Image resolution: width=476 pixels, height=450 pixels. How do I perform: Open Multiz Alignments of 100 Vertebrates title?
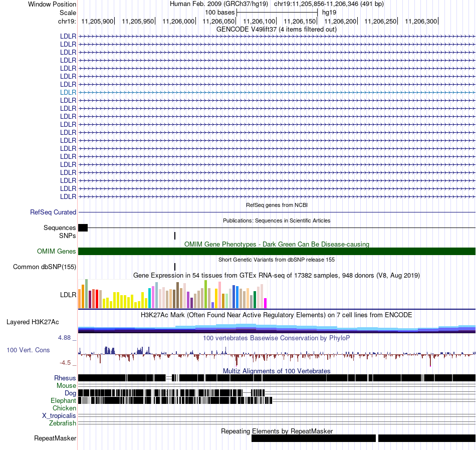pos(277,371)
